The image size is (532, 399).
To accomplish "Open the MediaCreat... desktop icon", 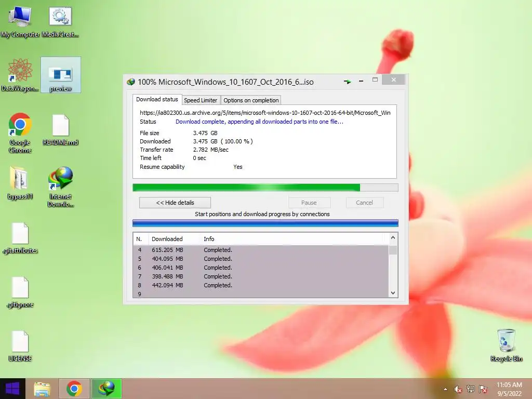I will coord(60,21).
